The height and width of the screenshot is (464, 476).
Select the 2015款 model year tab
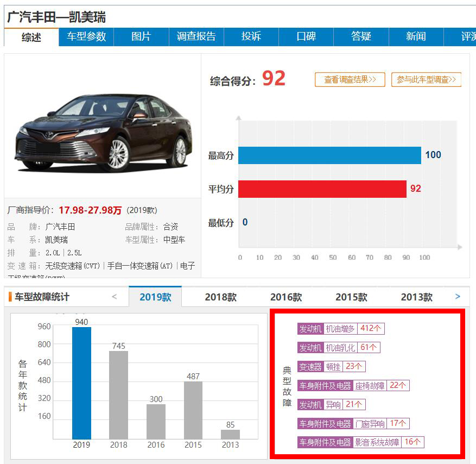tap(351, 297)
